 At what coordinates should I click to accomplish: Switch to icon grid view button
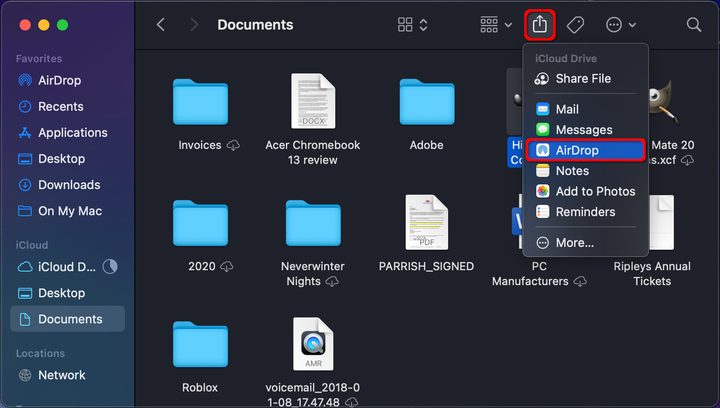tap(412, 25)
